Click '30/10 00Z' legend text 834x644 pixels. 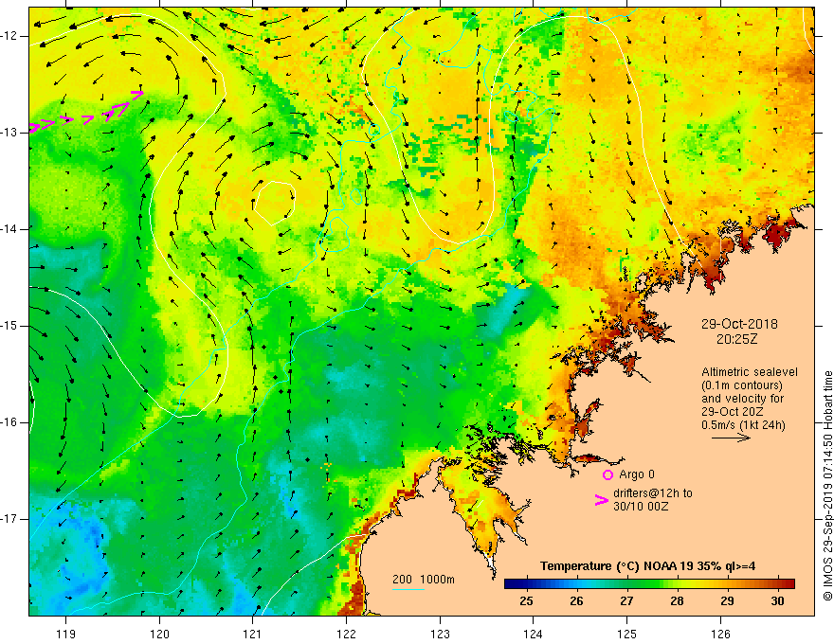pos(641,507)
